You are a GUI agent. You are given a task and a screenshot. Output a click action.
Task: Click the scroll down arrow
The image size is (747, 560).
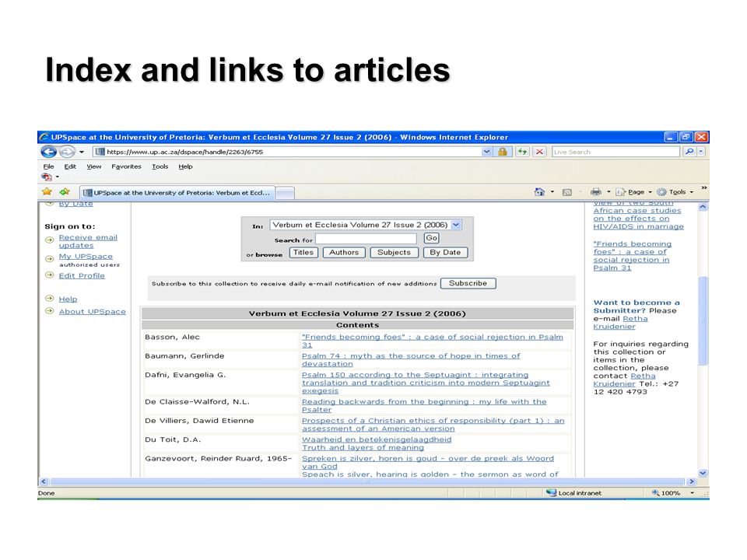[x=703, y=473]
